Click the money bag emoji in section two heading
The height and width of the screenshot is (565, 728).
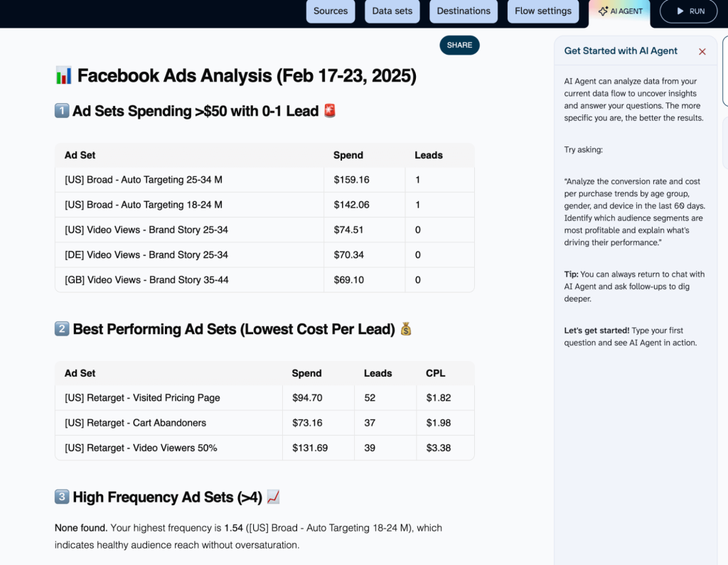tap(405, 328)
